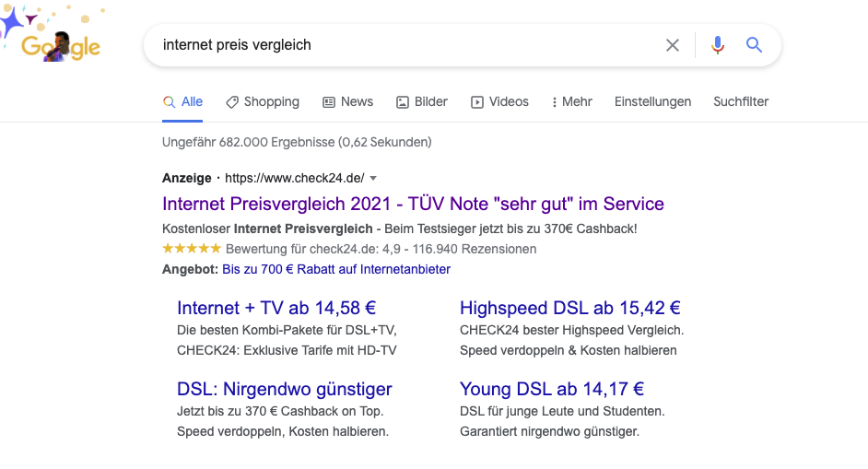
Task: Click the magnifying glass search button
Action: [x=754, y=45]
